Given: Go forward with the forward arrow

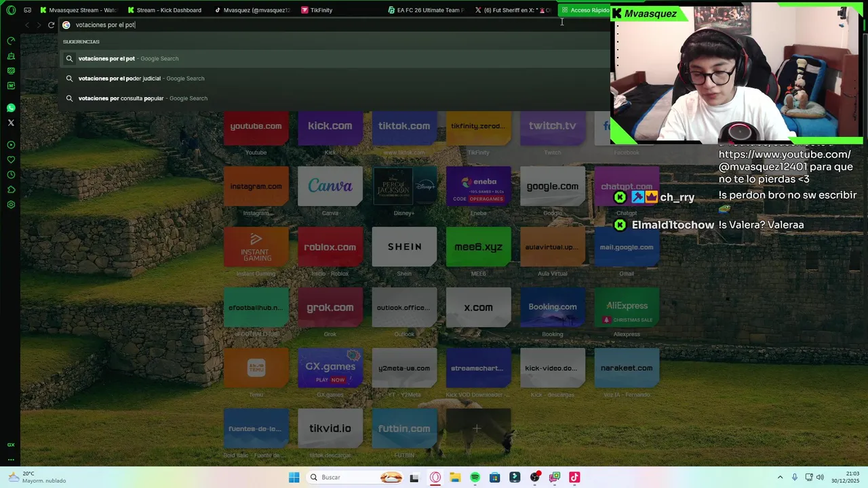Looking at the screenshot, I should click(x=39, y=25).
